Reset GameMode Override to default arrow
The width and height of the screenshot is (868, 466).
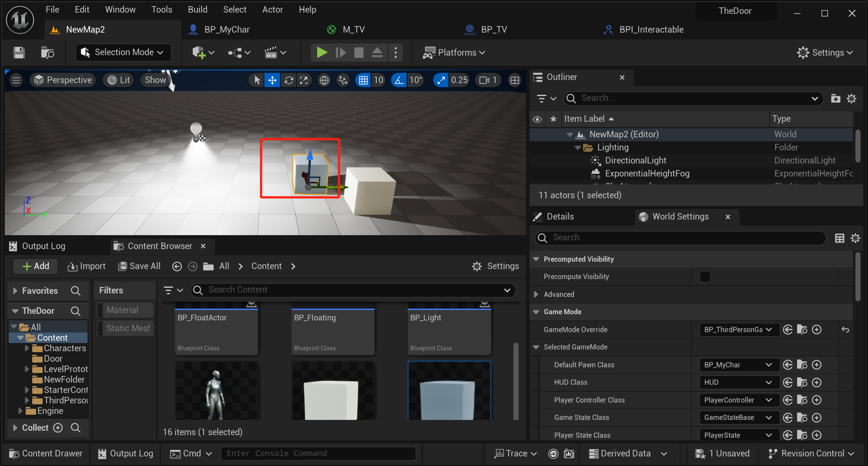(x=845, y=330)
